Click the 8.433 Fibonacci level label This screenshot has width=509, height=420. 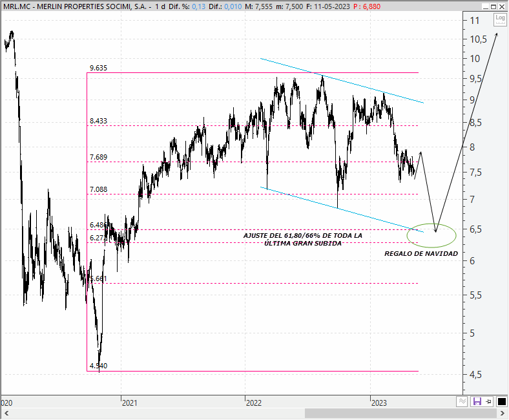point(98,121)
